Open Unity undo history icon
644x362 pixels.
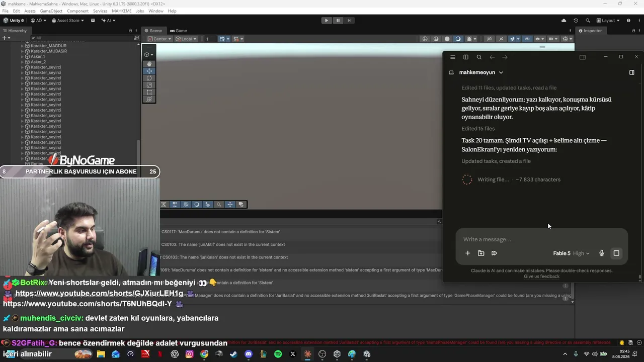[x=576, y=21]
